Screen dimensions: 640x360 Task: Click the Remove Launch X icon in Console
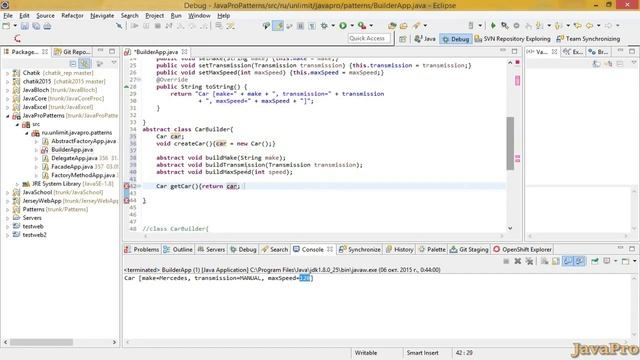(x=518, y=261)
